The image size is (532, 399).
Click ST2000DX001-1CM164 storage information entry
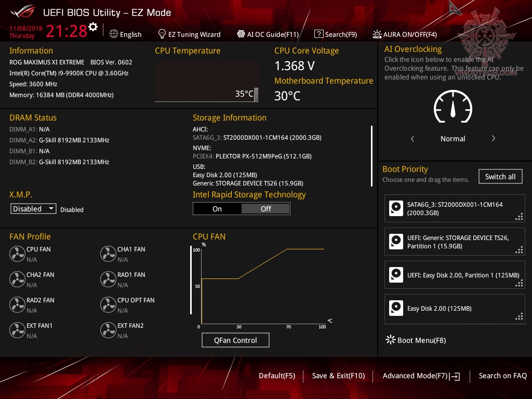click(257, 137)
